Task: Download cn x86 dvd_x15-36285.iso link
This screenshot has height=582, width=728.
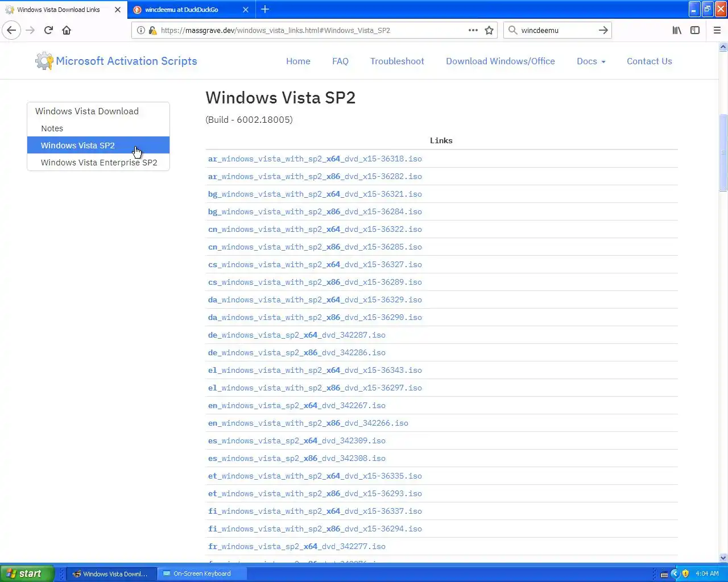Action: [315, 247]
